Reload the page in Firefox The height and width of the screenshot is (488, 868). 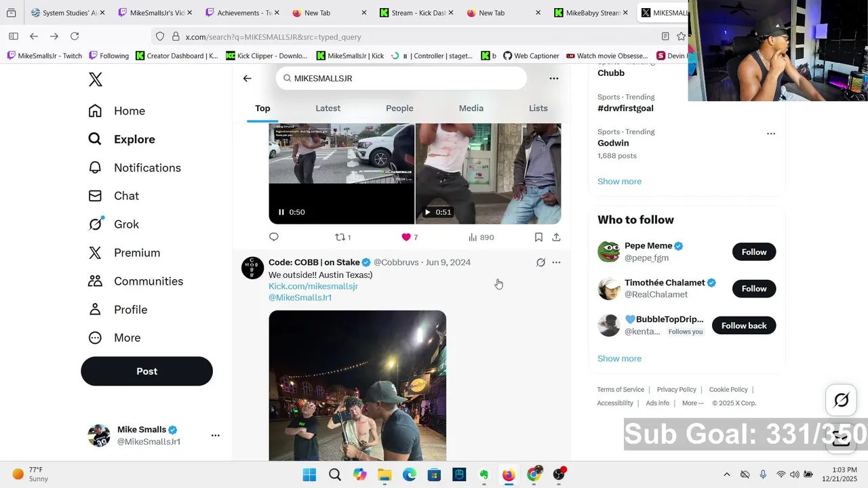(75, 37)
